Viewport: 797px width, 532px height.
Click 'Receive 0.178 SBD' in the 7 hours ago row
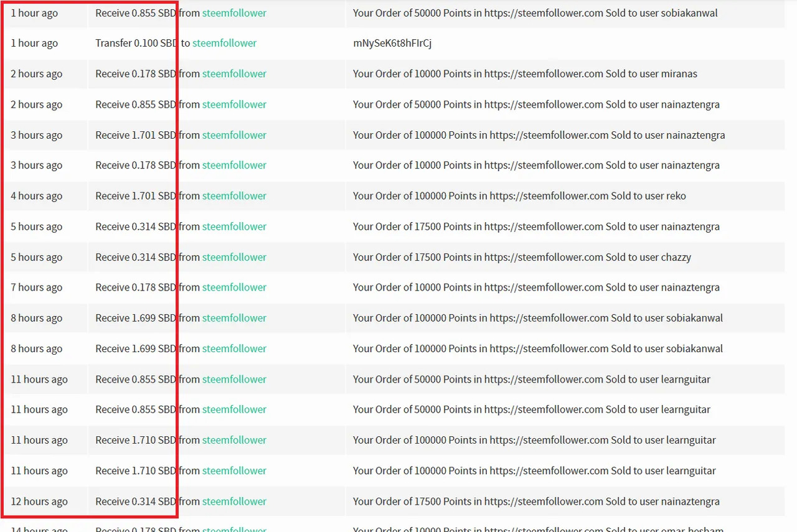[136, 287]
